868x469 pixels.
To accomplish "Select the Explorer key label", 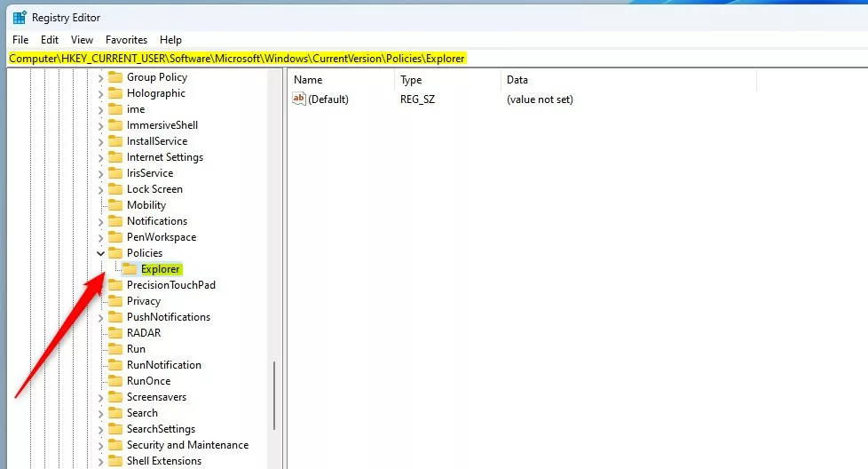I will pos(160,269).
